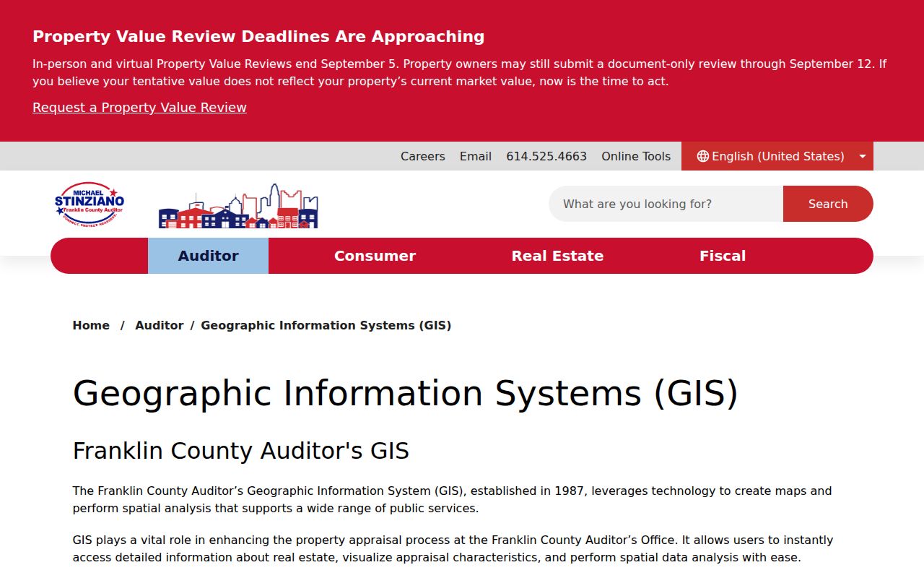Click the Michael Stinziano Auditor logo
The image size is (924, 578).
[90, 203]
